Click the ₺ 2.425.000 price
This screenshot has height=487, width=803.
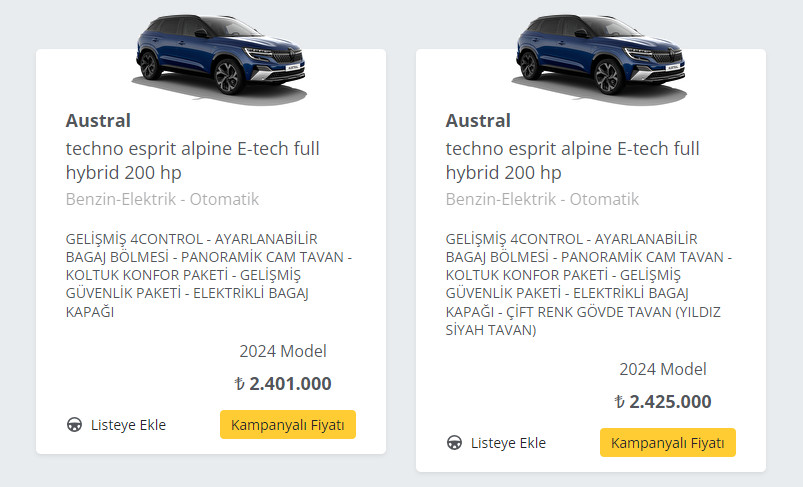663,401
